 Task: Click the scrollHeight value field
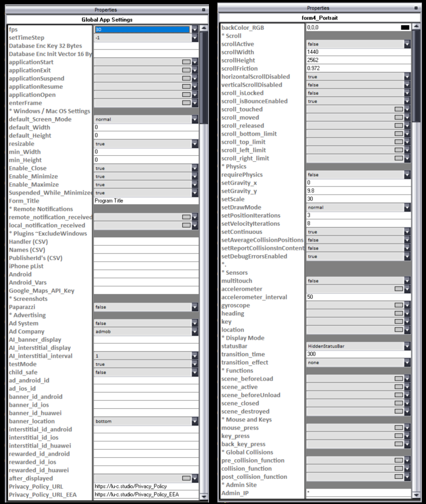359,60
